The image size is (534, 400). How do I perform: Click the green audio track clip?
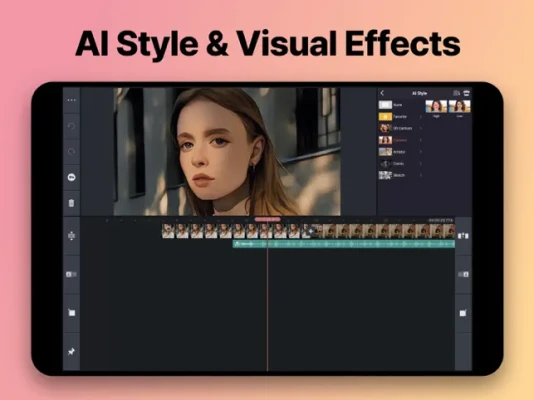click(x=344, y=244)
